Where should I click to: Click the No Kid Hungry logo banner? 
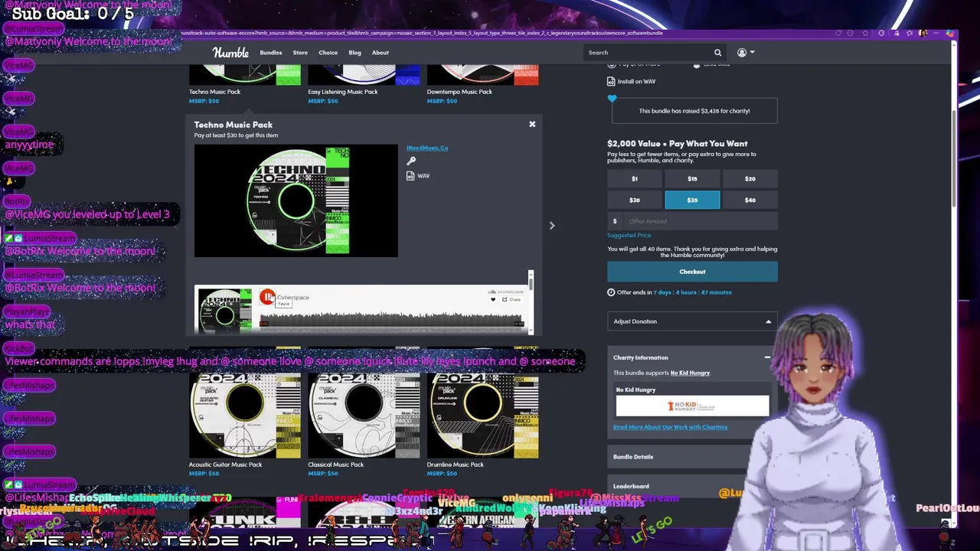pyautogui.click(x=692, y=406)
